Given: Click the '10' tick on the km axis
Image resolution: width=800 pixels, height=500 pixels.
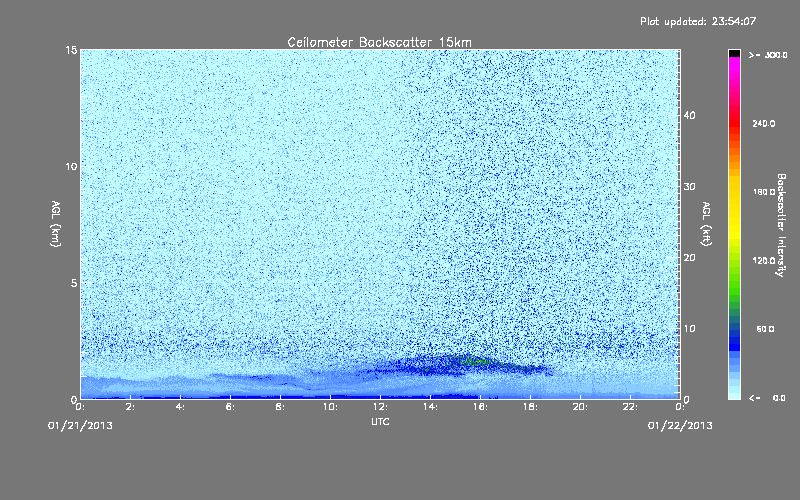Looking at the screenshot, I should point(71,166).
